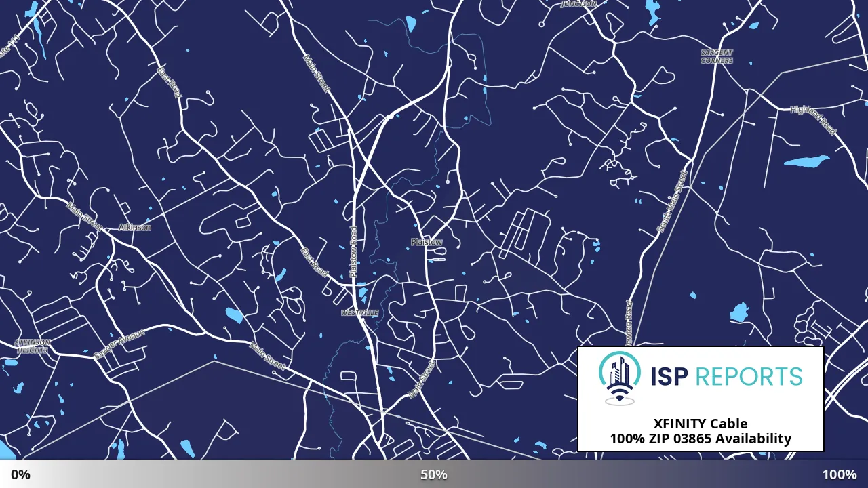
Task: Click the Atkinson town label
Action: click(x=134, y=227)
